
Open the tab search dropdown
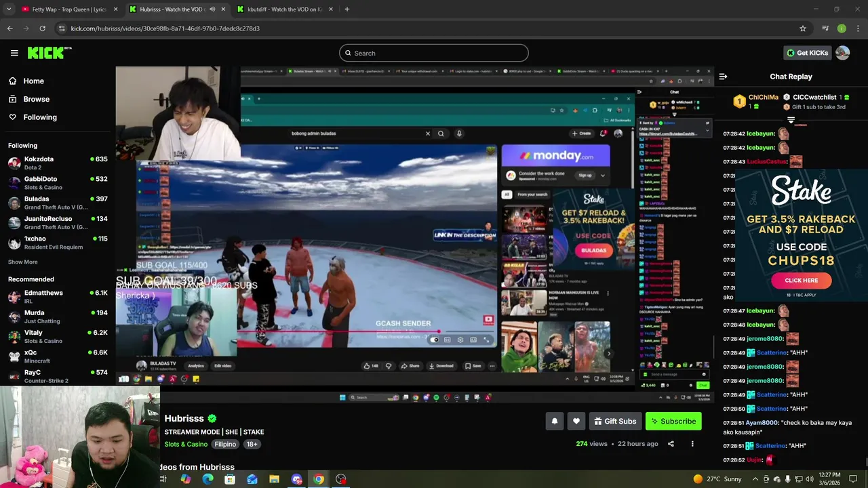point(9,9)
